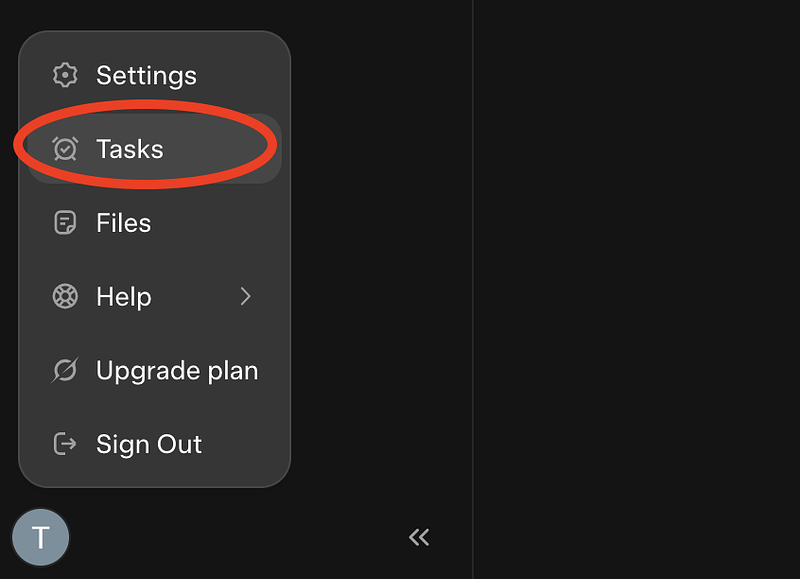This screenshot has height=579, width=800.
Task: Select Settings from the menu
Action: [146, 74]
